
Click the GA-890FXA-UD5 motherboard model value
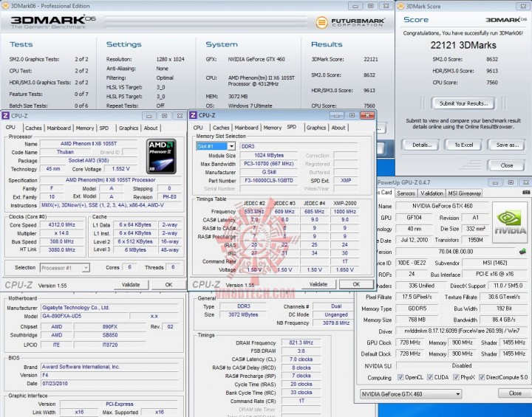tap(85, 316)
